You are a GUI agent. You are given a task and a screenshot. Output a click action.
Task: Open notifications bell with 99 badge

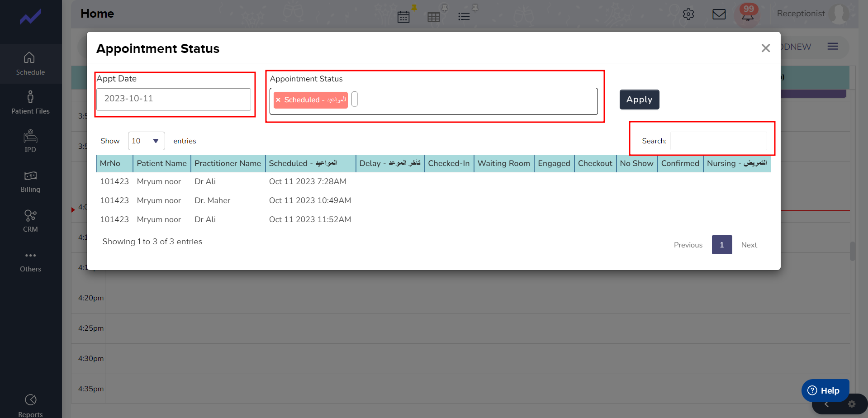coord(747,14)
